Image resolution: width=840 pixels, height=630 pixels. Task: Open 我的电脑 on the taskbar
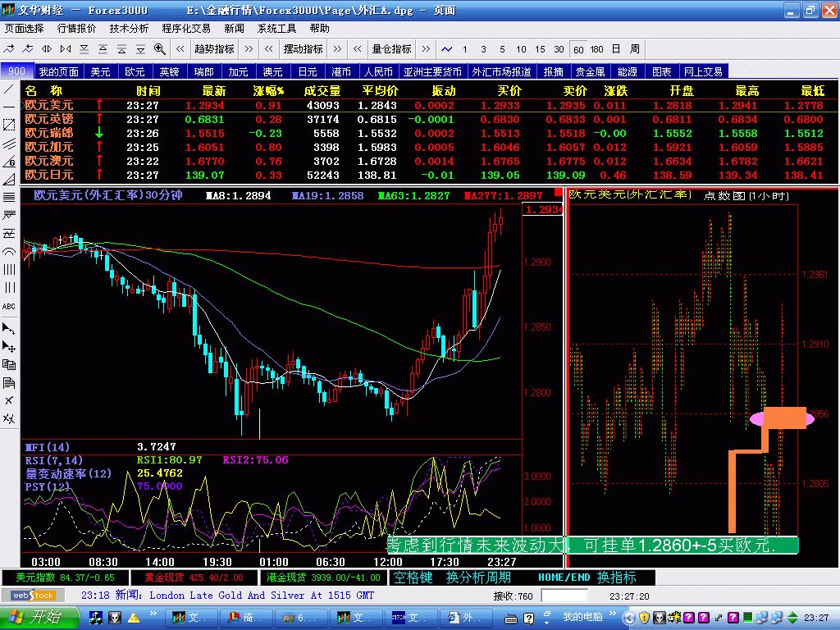point(582,617)
